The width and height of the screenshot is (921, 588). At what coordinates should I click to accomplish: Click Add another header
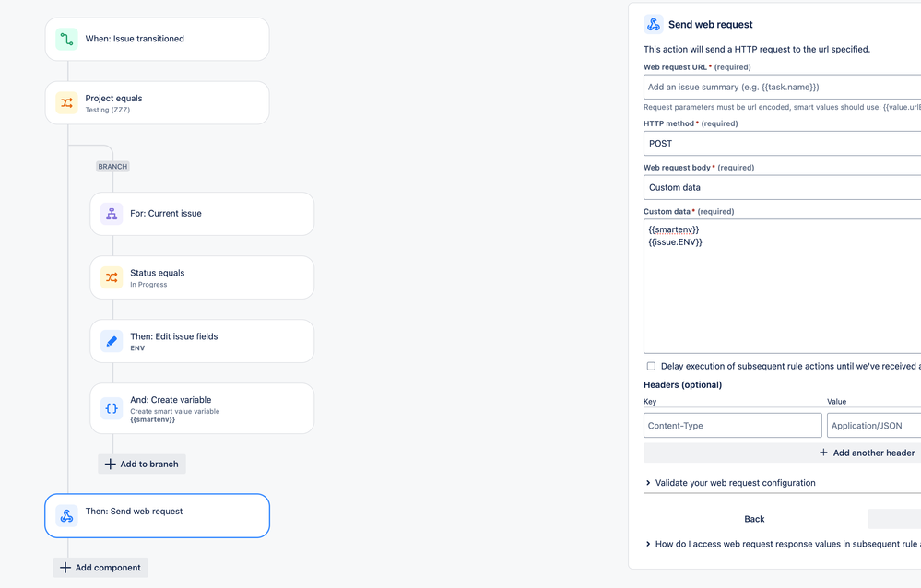tap(866, 452)
